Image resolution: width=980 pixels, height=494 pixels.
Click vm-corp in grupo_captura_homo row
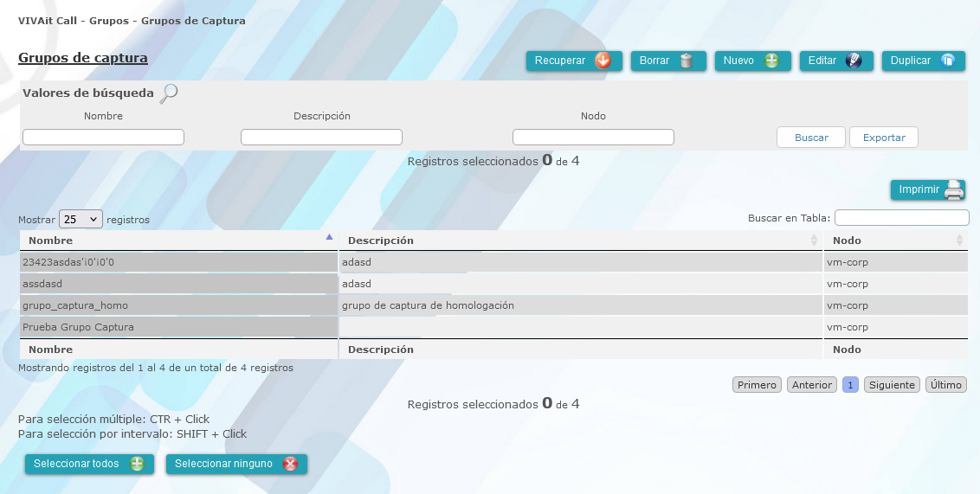[848, 305]
